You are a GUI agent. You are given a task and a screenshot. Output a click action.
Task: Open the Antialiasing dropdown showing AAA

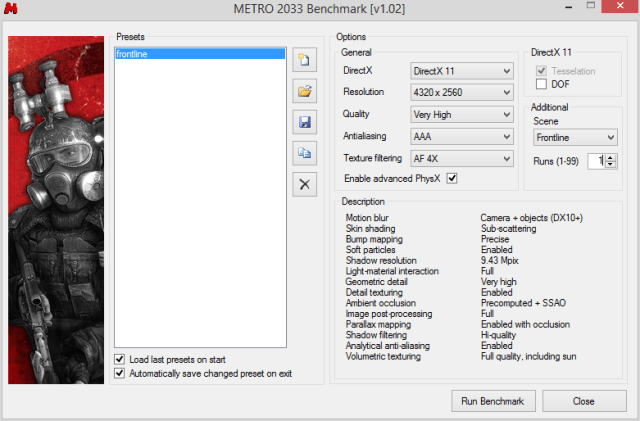point(462,136)
